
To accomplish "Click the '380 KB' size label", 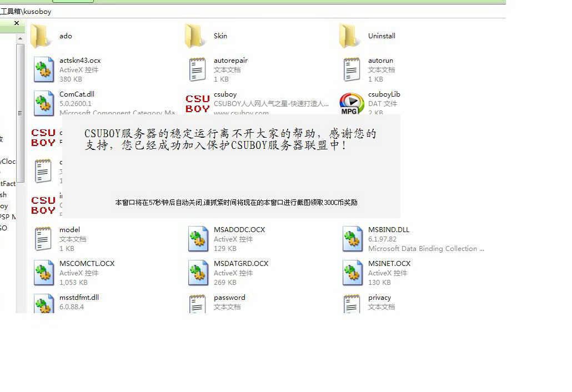I will (x=71, y=79).
